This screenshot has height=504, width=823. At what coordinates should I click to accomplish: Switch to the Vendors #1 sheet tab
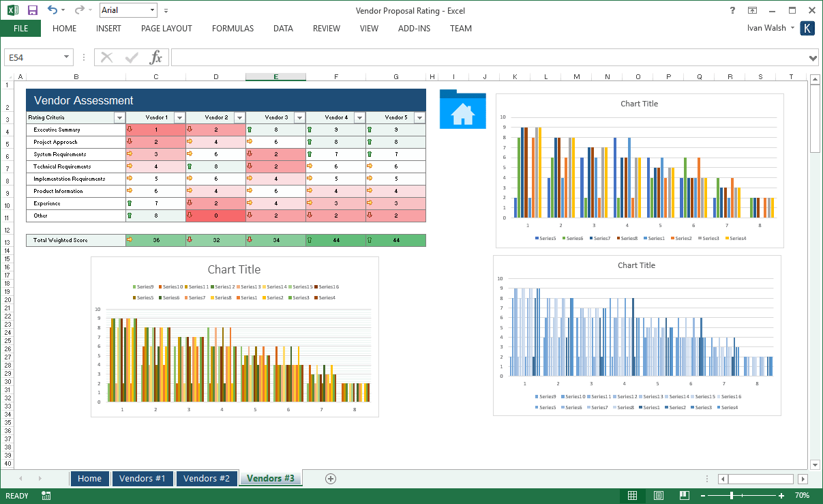(x=143, y=479)
